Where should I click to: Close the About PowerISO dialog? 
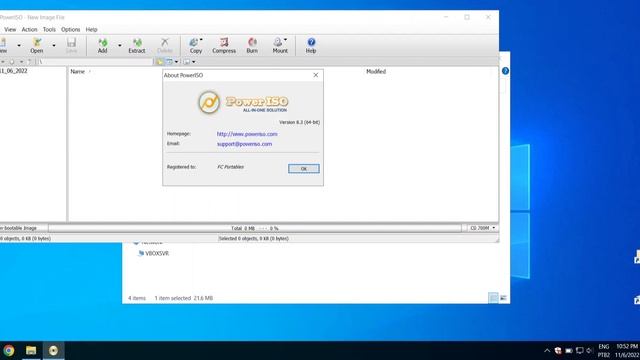coord(316,75)
